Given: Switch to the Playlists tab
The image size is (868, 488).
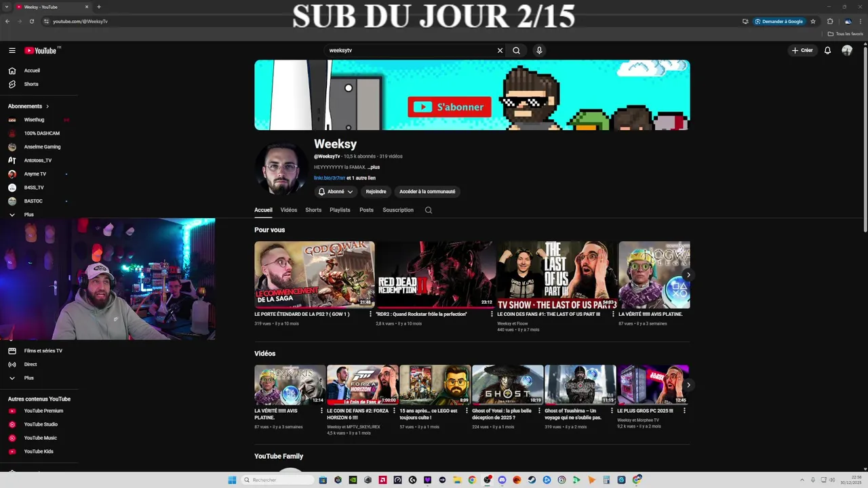Looking at the screenshot, I should coord(340,210).
